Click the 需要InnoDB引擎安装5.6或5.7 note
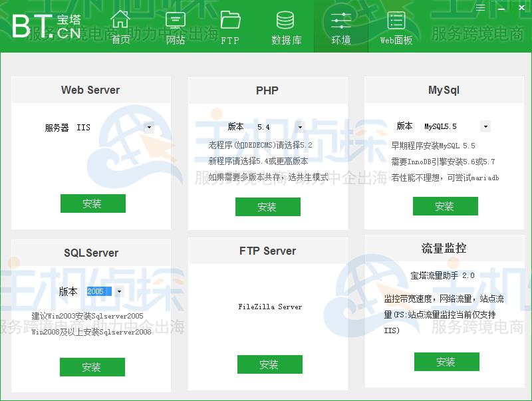 click(x=443, y=162)
